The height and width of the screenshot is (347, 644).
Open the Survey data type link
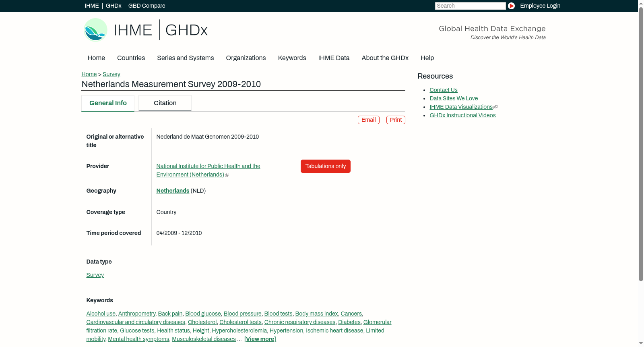point(95,275)
